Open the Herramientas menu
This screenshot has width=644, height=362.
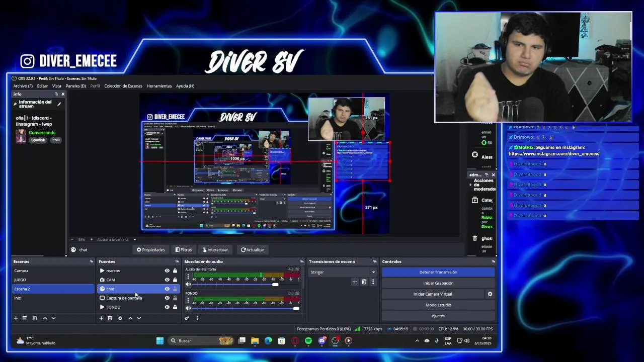pos(159,86)
